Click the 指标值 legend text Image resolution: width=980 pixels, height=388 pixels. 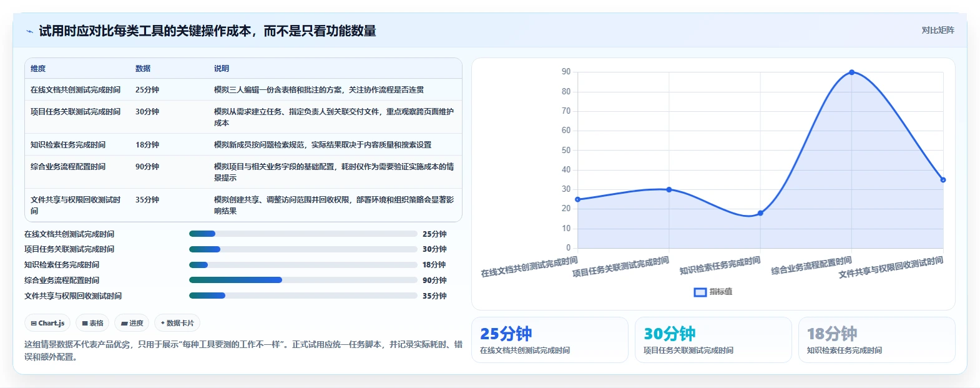(x=721, y=292)
